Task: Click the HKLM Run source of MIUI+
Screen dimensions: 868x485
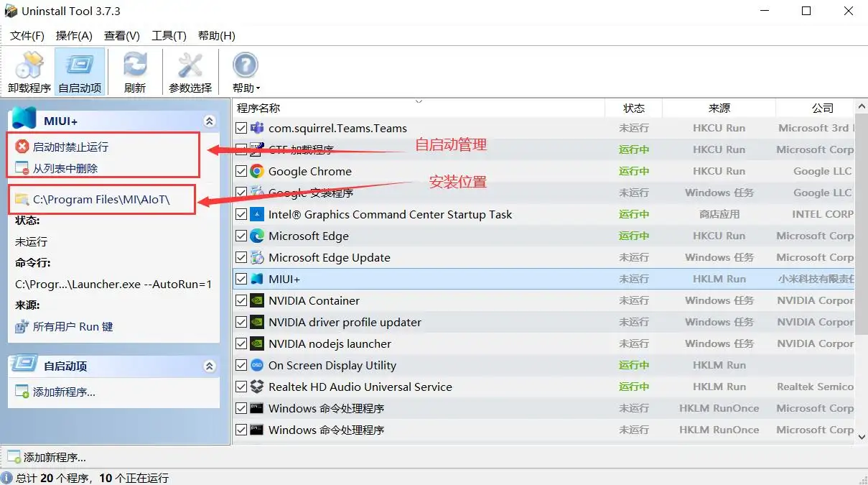Action: coord(719,279)
